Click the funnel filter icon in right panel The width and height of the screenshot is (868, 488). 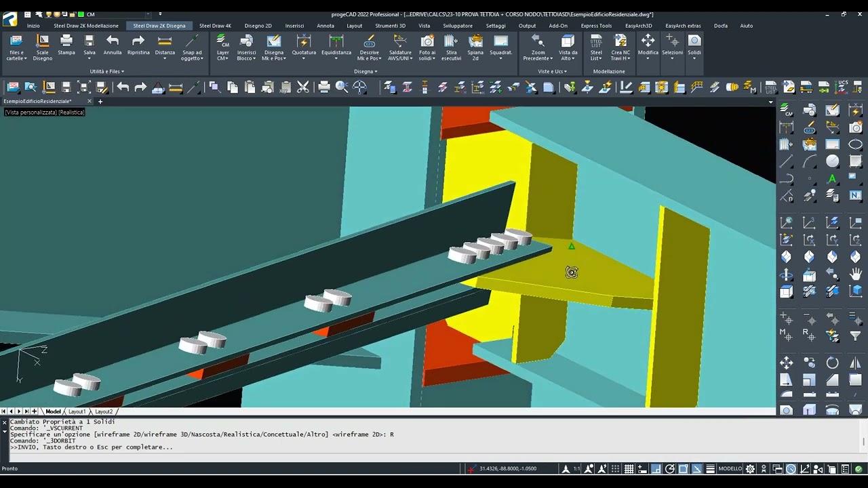click(x=855, y=335)
